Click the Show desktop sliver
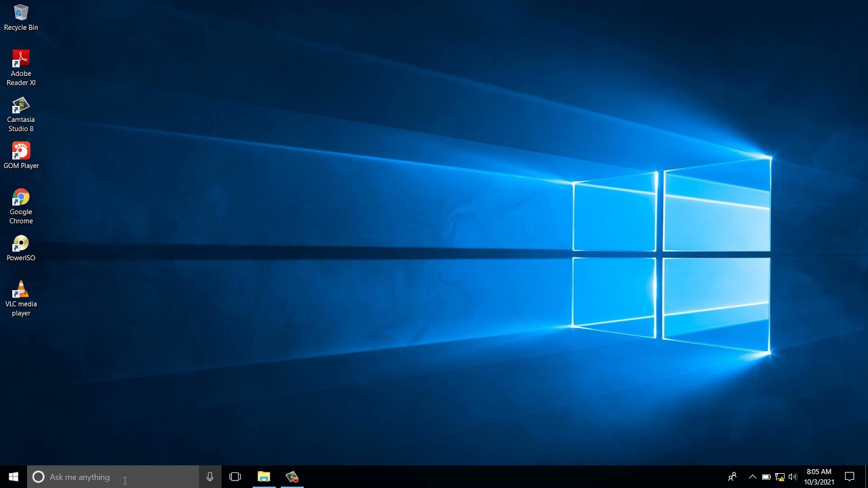Image resolution: width=868 pixels, height=488 pixels. tap(866, 476)
